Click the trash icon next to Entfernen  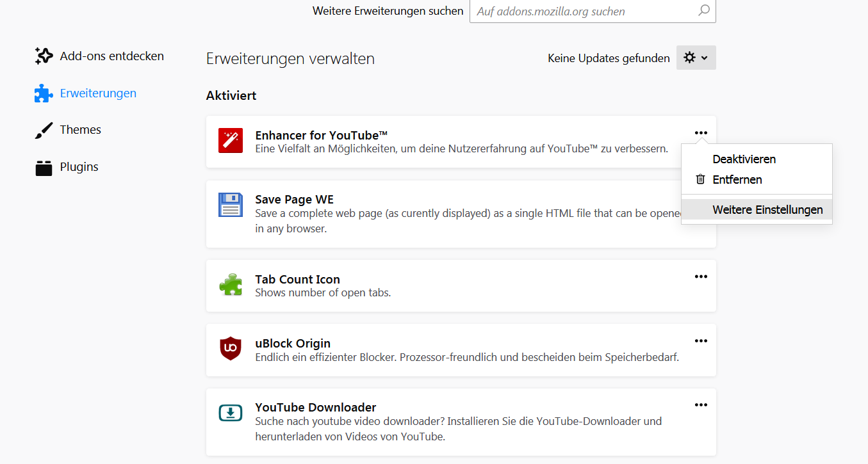(701, 180)
